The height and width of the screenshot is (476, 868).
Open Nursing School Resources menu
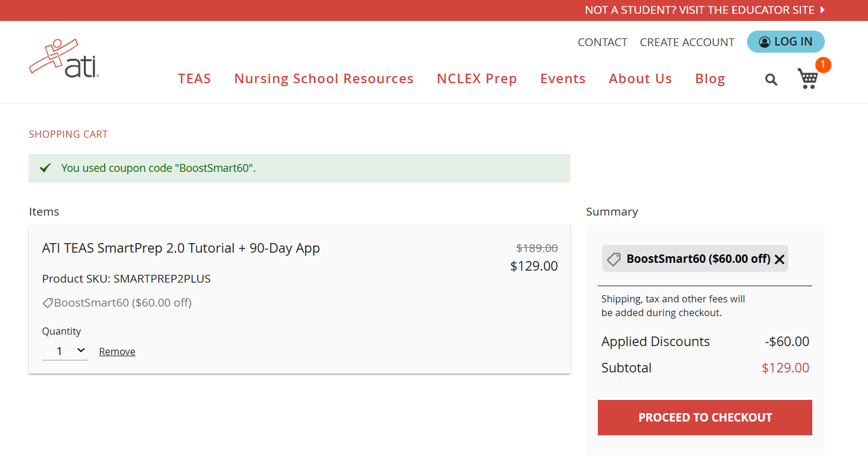323,79
